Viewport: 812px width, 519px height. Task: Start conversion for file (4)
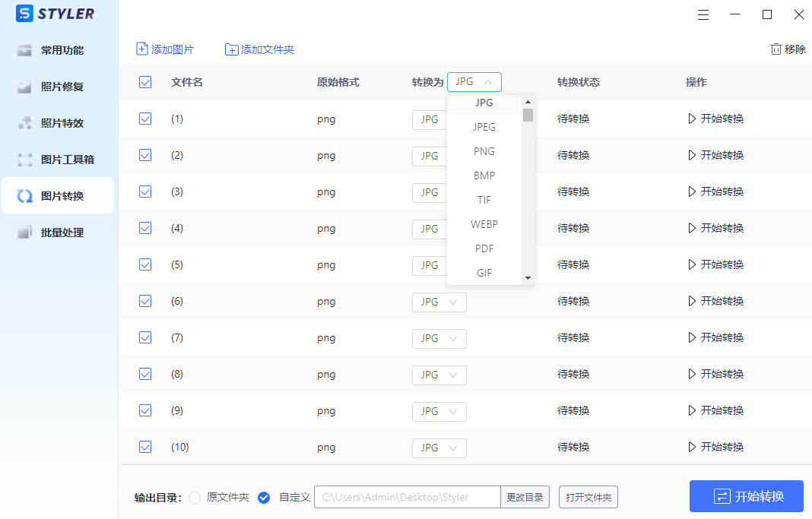(716, 228)
